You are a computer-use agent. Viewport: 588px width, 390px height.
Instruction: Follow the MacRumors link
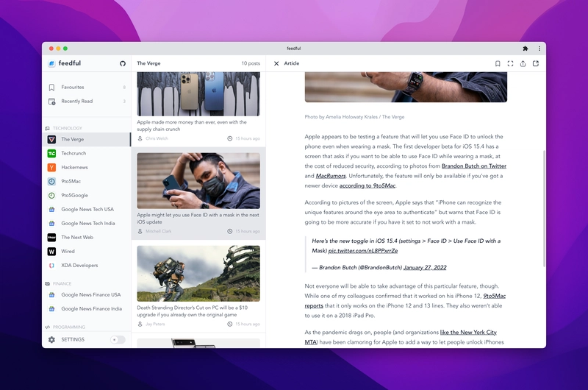[x=331, y=176]
